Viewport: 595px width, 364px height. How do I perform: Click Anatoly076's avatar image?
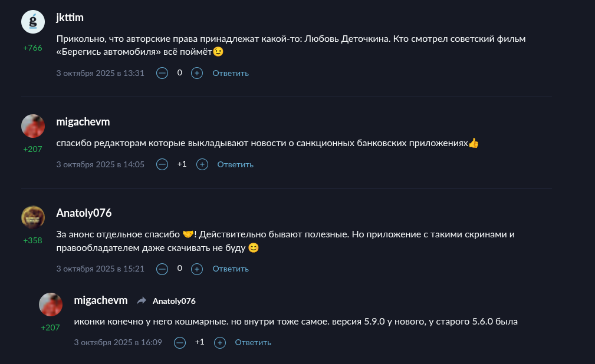(33, 217)
